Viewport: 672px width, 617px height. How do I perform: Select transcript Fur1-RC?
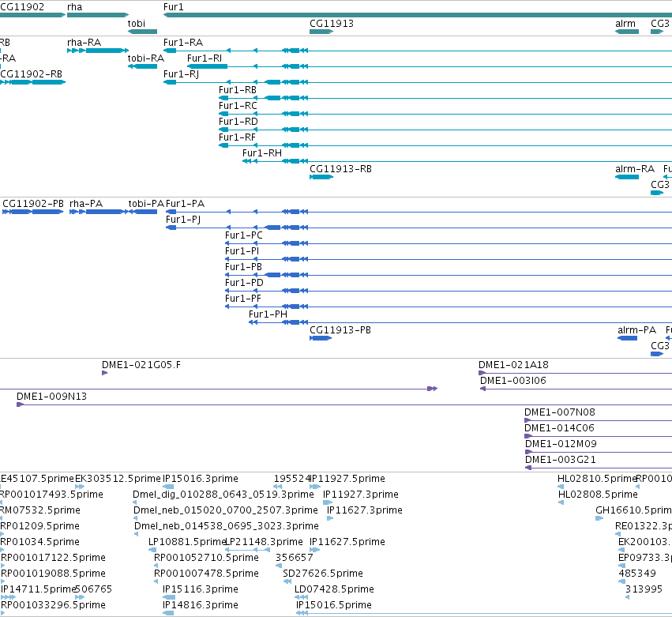click(238, 106)
